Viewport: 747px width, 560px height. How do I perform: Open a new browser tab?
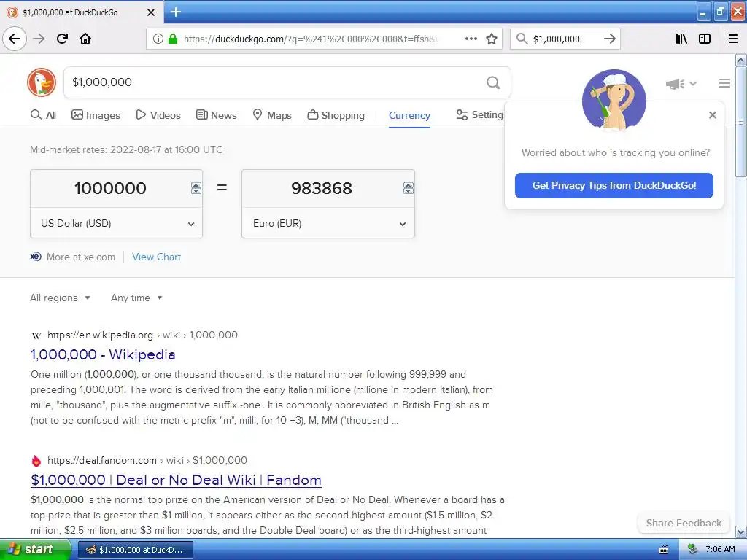(176, 12)
